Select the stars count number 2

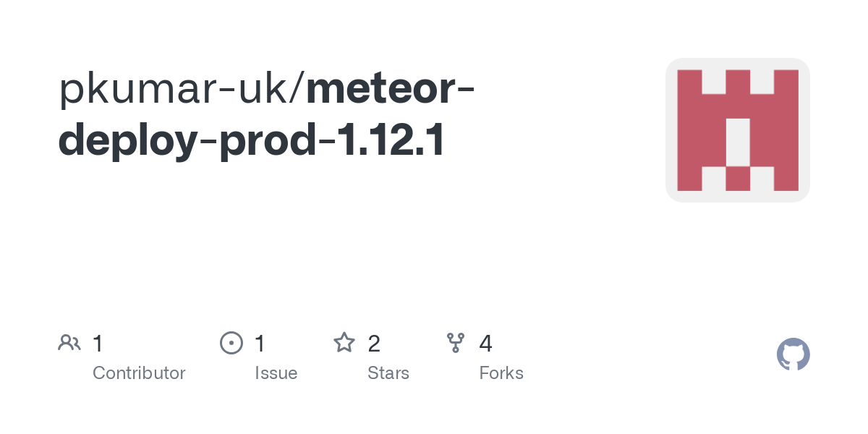point(374,344)
